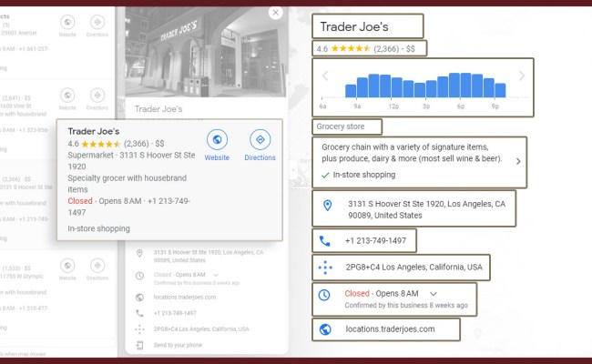The image size is (592, 364).
Task: Click faded Directions icon for 1600 Vine St result
Action: click(x=97, y=96)
